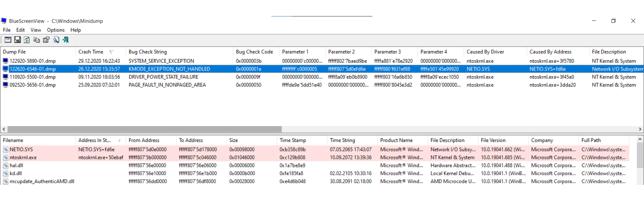
Task: Open the Properties toolbar icon
Action: point(46,40)
